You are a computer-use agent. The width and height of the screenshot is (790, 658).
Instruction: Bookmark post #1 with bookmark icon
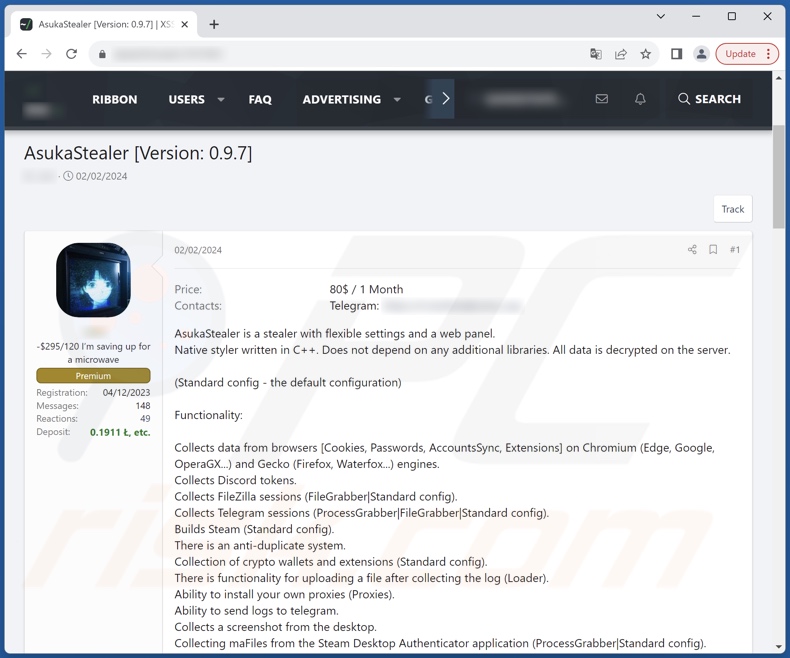pos(713,249)
